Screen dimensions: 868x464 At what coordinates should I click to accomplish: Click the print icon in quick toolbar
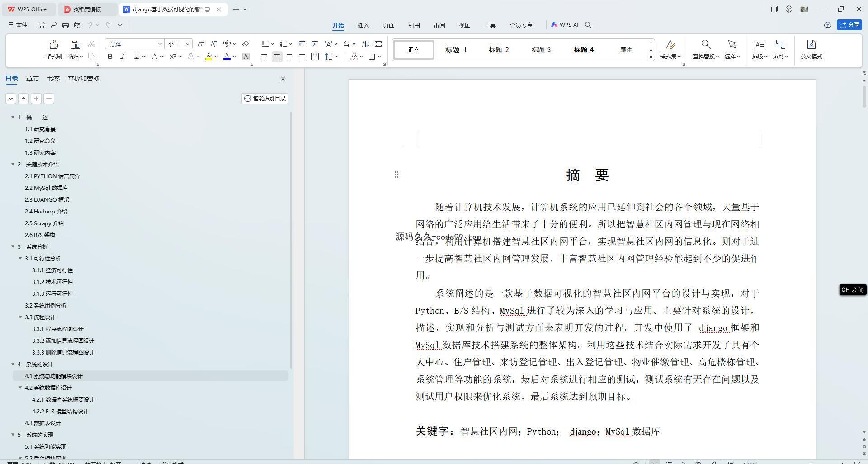tap(66, 25)
